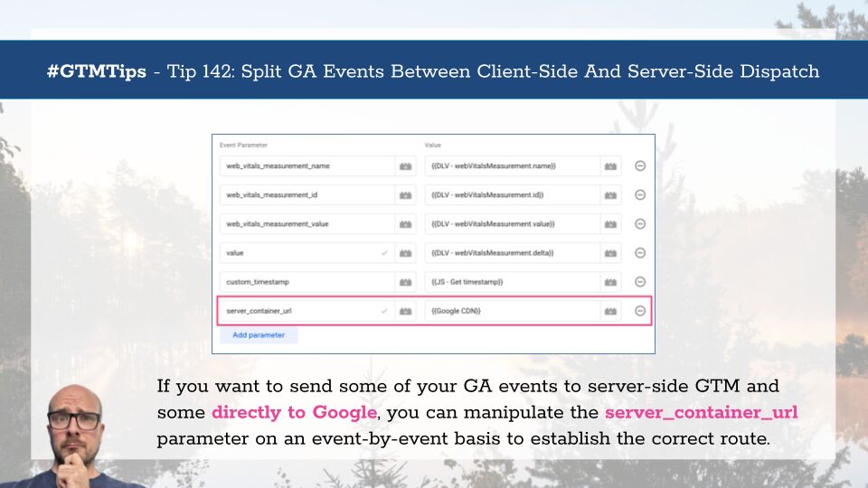
Task: Edit the {{DLV - webVitalsMeasurement.value}} value field
Action: 513,224
